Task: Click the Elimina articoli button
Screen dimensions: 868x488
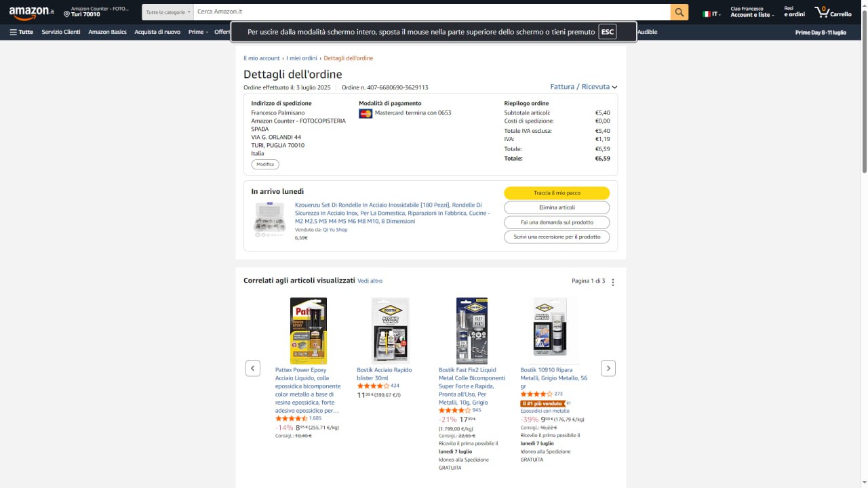Action: pos(557,207)
